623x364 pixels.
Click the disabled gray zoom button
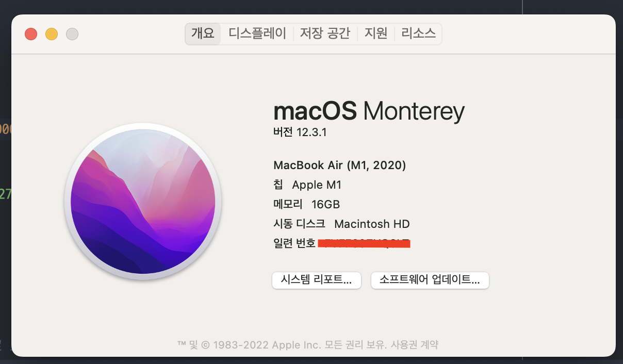(x=72, y=34)
